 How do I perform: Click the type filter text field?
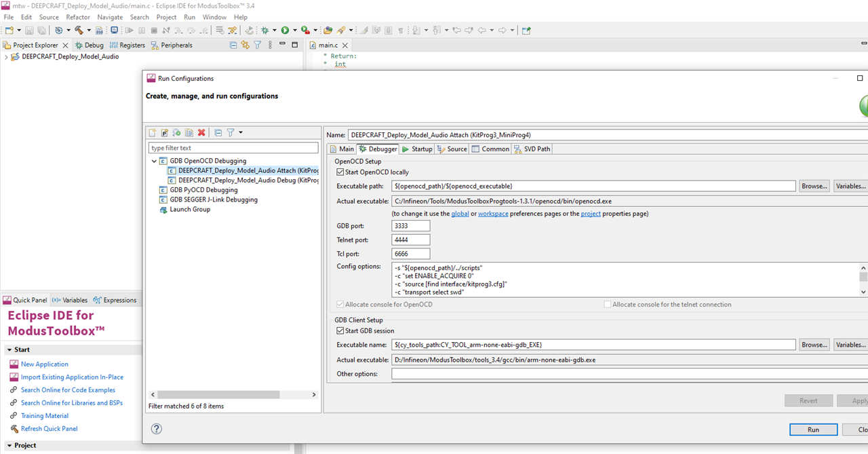[233, 148]
